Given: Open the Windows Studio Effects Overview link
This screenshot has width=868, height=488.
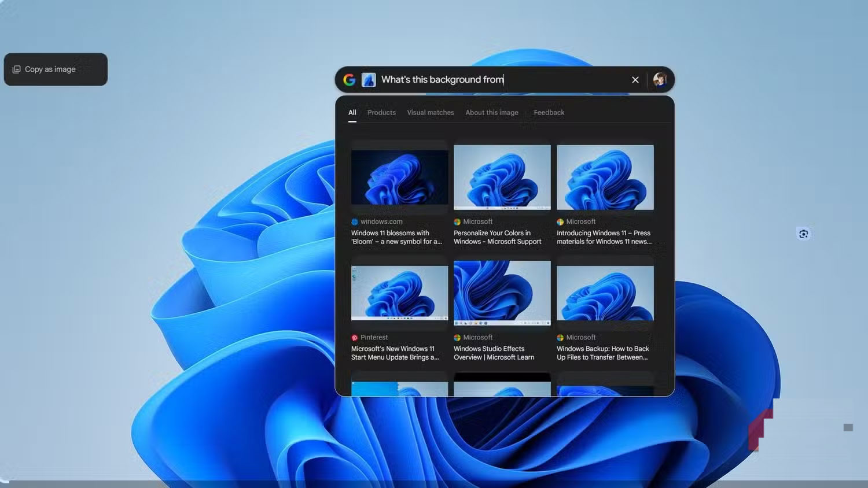Looking at the screenshot, I should pyautogui.click(x=494, y=353).
